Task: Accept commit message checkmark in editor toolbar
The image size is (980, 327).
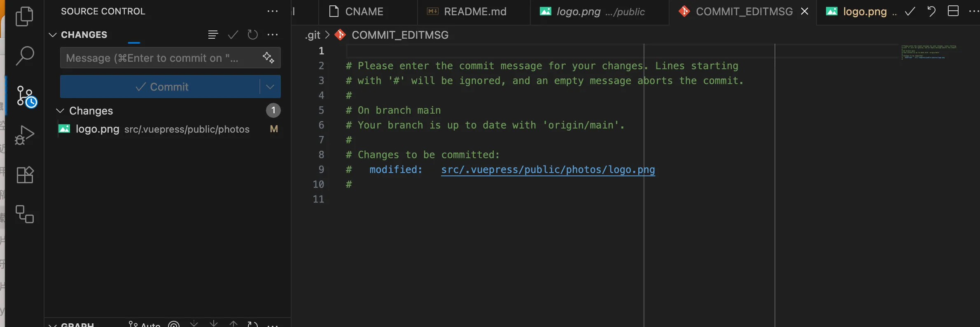Action: [x=910, y=11]
